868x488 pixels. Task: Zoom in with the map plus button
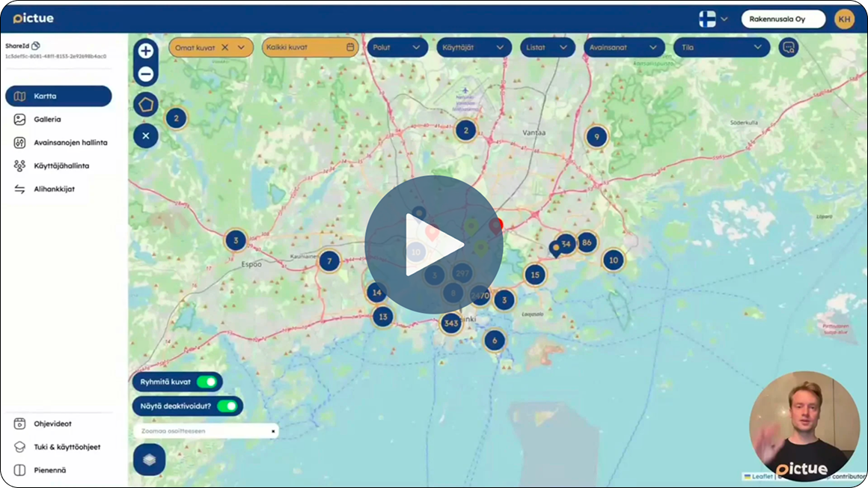coord(146,51)
